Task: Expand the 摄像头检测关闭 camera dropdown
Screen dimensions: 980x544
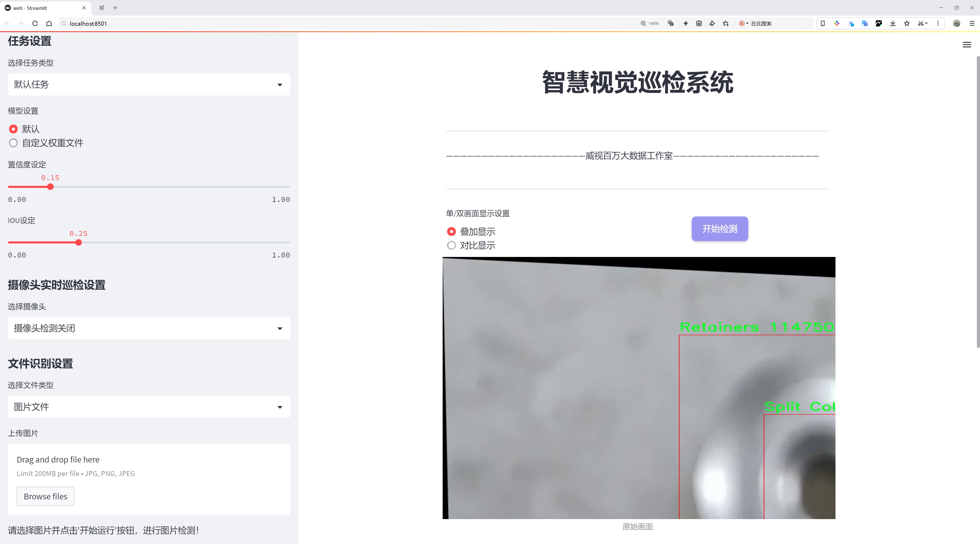Action: pos(149,328)
